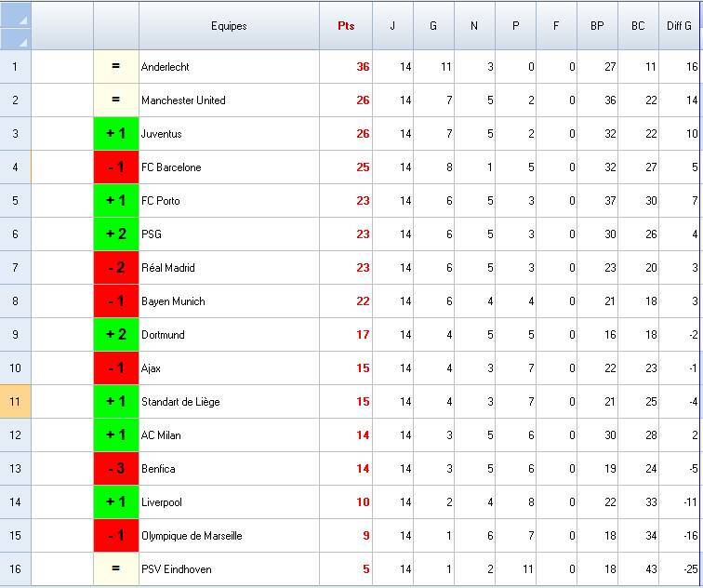Select row header number 1
Image resolution: width=703 pixels, height=588 pixels.
pyautogui.click(x=16, y=67)
